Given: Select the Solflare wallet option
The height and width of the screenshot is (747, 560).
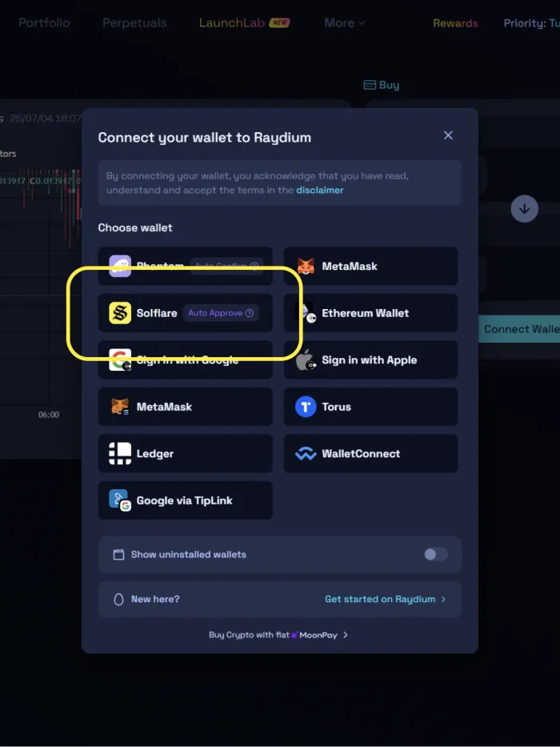Looking at the screenshot, I should tap(186, 313).
